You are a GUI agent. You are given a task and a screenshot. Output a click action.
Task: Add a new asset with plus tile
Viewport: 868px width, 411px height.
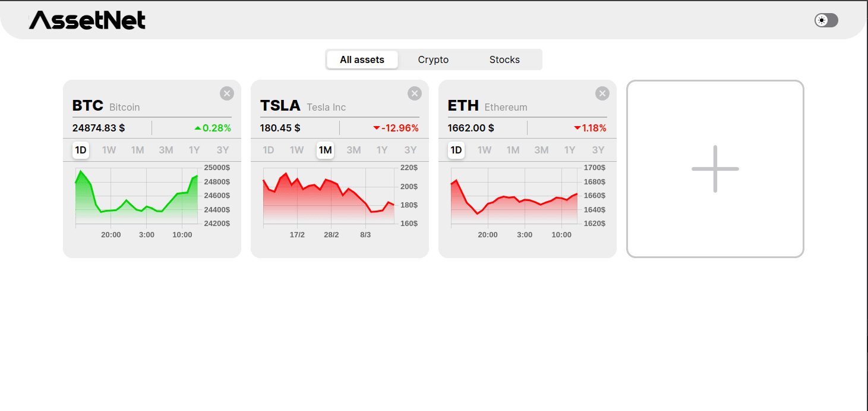click(715, 169)
